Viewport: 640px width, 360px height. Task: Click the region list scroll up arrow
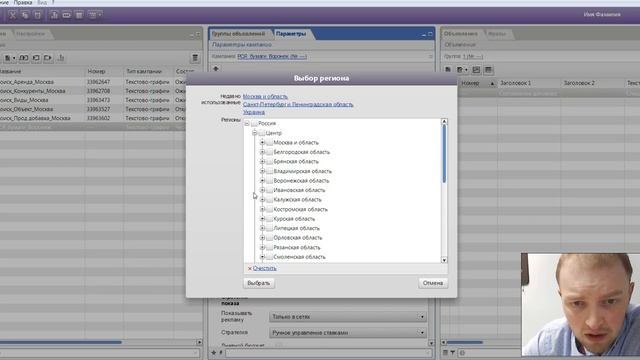tap(444, 122)
